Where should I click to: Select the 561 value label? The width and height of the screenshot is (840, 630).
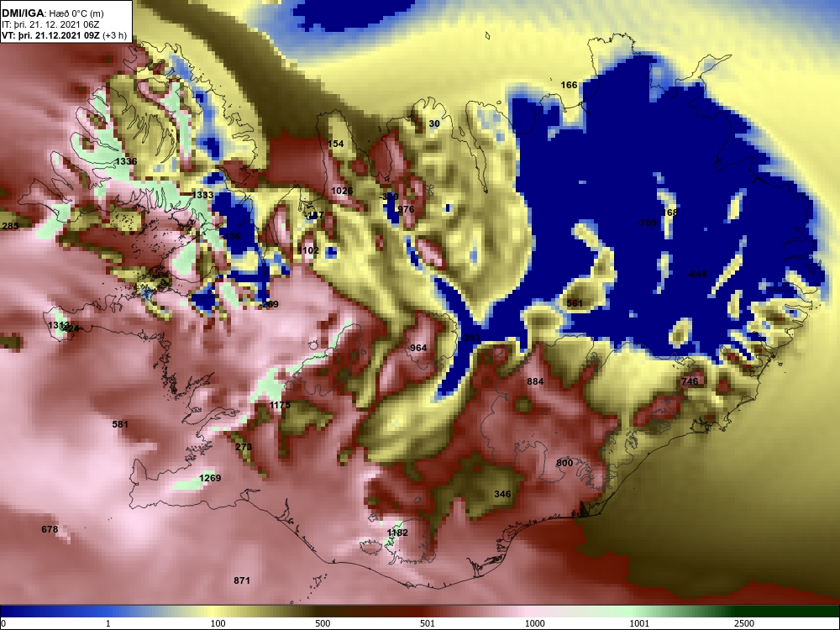pyautogui.click(x=575, y=303)
